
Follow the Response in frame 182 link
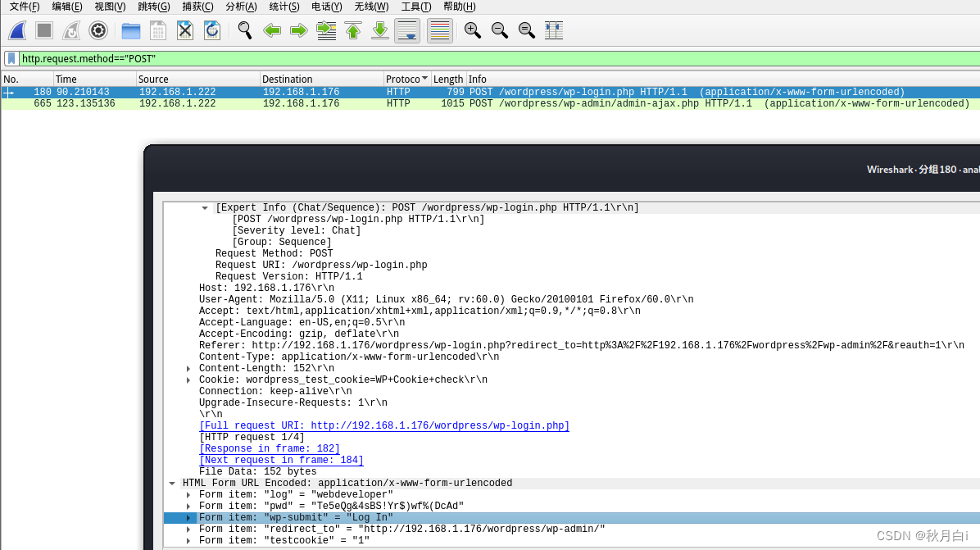coord(270,448)
